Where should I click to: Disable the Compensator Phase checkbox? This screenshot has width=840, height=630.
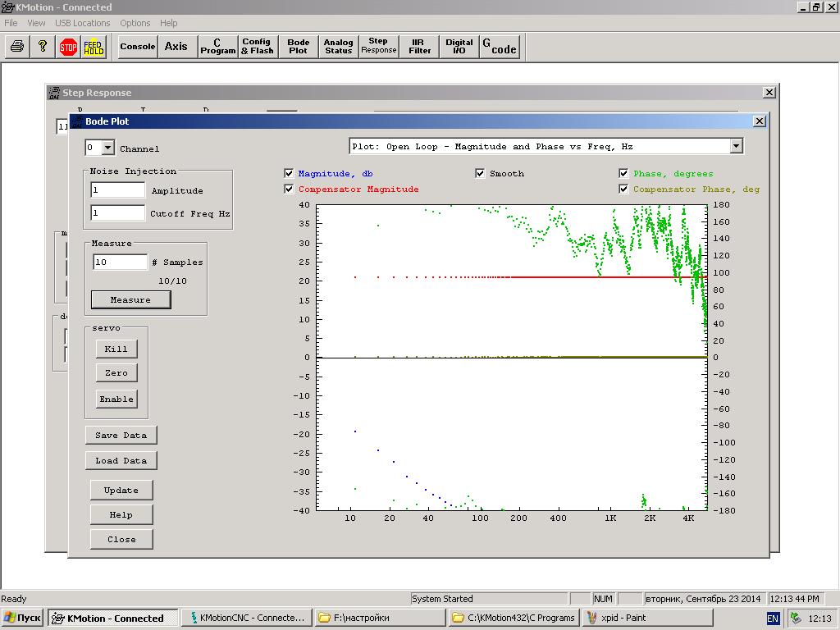[x=623, y=189]
